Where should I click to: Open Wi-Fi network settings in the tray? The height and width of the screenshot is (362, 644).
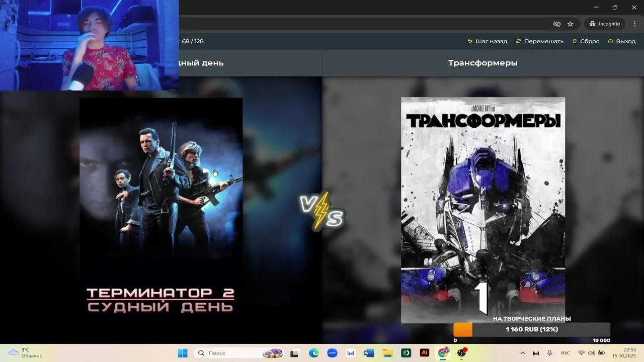coord(582,353)
